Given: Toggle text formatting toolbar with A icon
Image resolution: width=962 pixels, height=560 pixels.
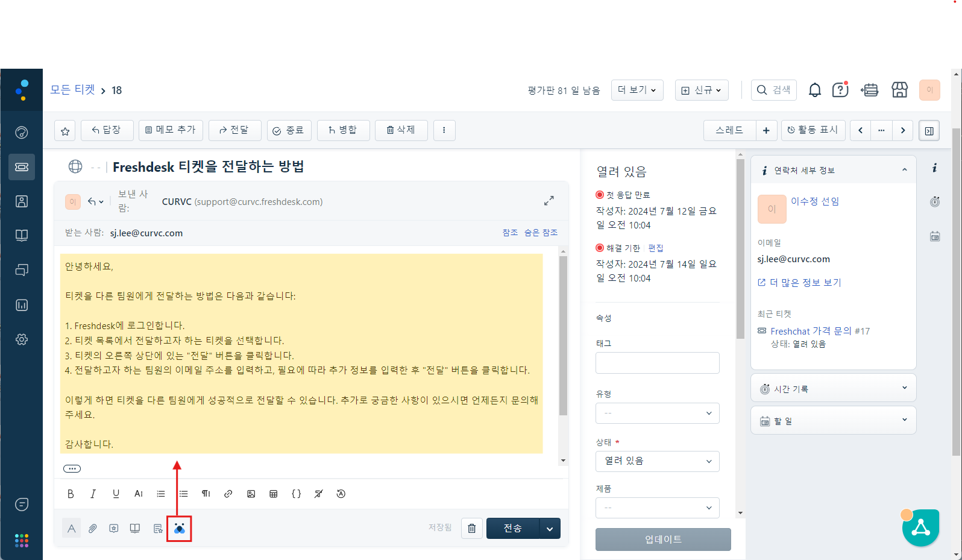Looking at the screenshot, I should click(x=71, y=529).
